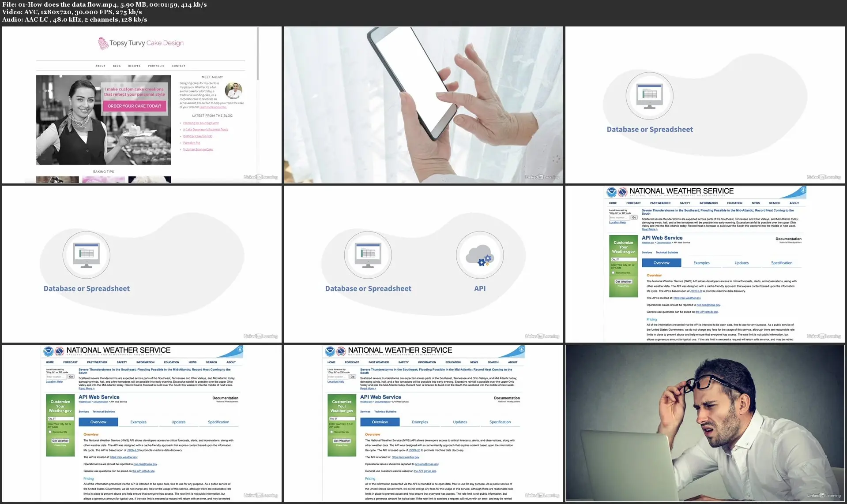The image size is (847, 504).
Task: Click NOAA logo in NWS frame above glasses photo
Action: click(x=611, y=192)
